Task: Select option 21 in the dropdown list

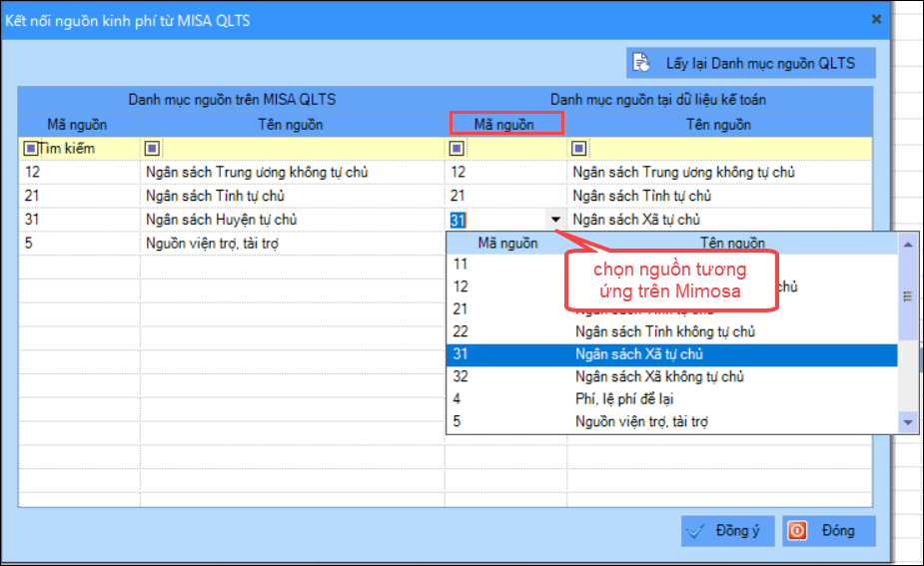Action: [x=672, y=309]
